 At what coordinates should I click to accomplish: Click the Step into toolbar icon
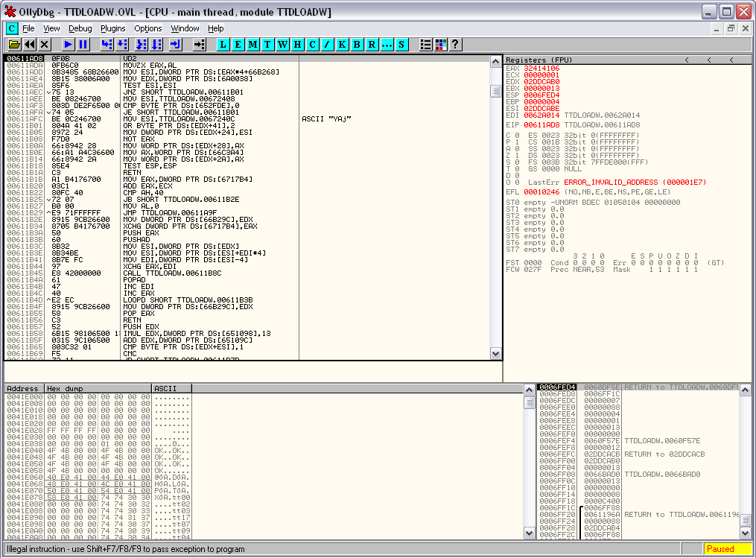pos(107,45)
